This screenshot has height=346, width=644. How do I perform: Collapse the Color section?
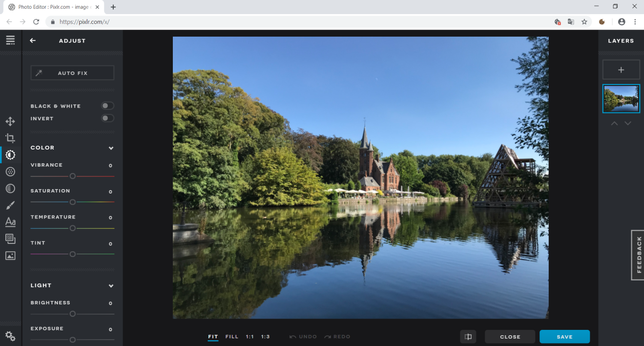111,148
